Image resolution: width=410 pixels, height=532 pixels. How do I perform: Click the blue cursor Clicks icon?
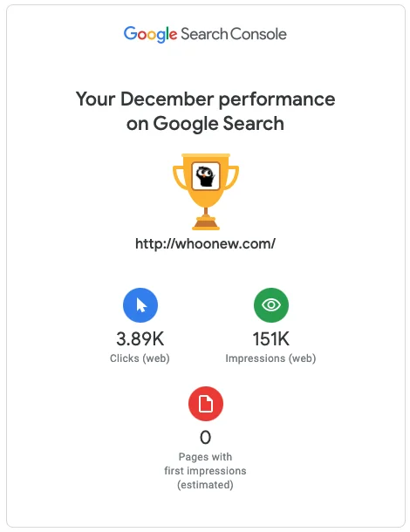pyautogui.click(x=140, y=305)
